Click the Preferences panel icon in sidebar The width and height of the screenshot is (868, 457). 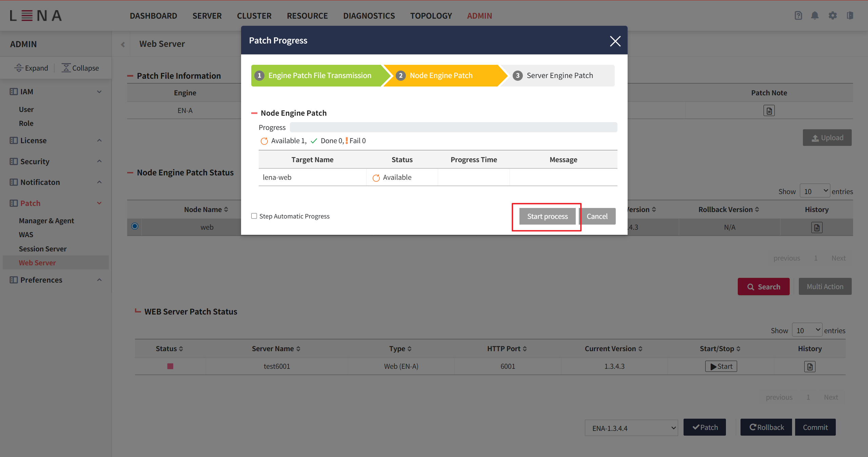point(14,280)
